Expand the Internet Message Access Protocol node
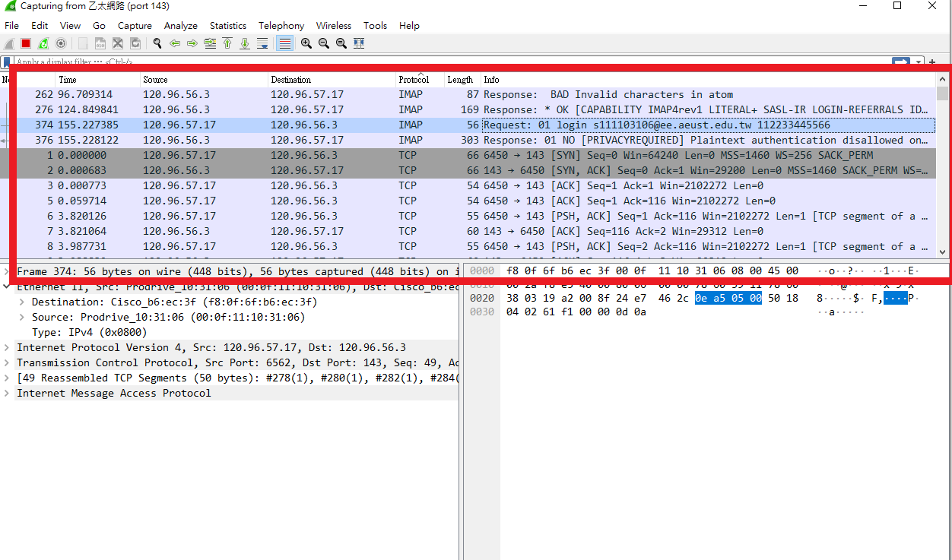This screenshot has width=952, height=560. (x=7, y=393)
